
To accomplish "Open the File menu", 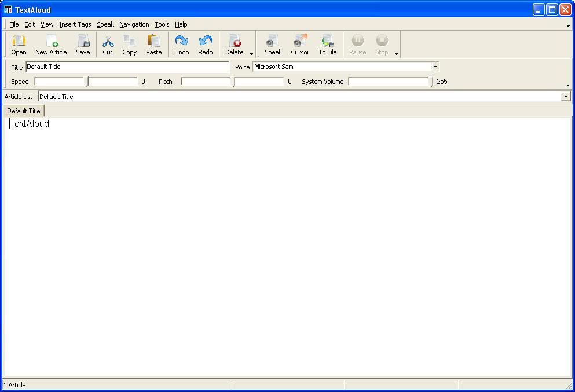I will pos(14,24).
